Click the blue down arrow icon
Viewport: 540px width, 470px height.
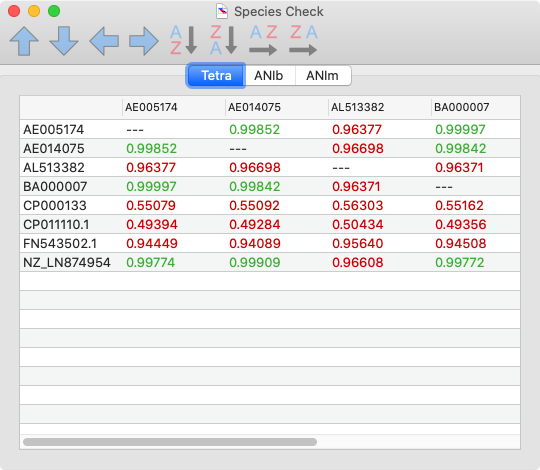point(64,41)
